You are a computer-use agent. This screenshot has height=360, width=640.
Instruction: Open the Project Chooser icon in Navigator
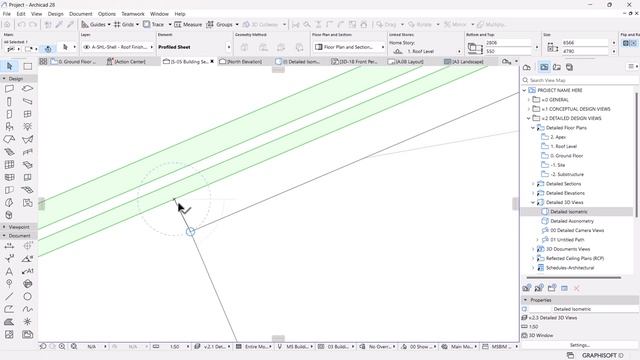527,67
